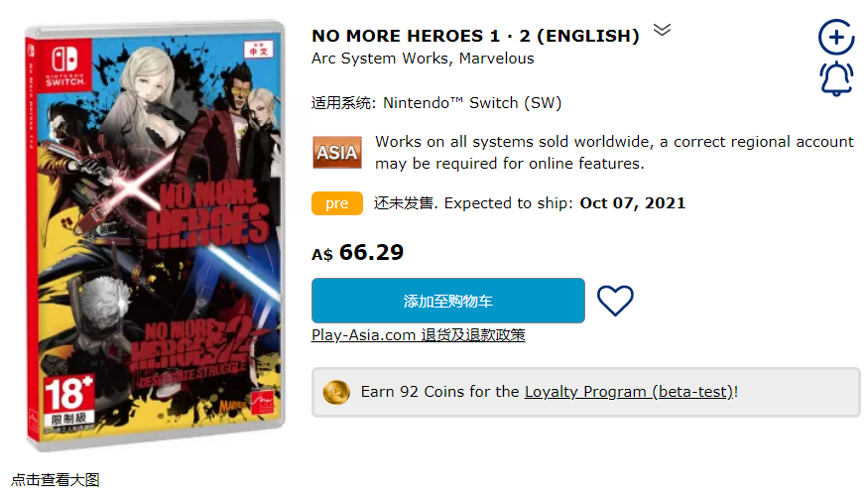Open Play-Asia.com 退货及退款政策 return policy link

click(418, 335)
